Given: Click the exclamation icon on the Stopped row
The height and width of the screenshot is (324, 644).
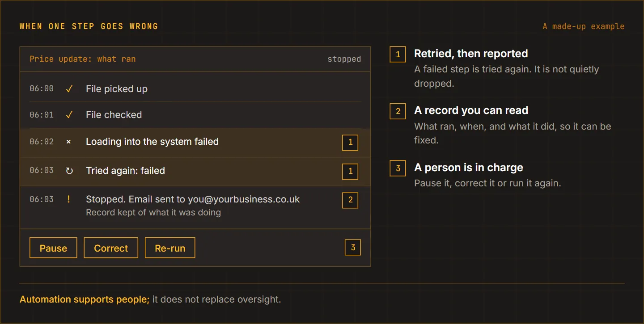Looking at the screenshot, I should 68,199.
